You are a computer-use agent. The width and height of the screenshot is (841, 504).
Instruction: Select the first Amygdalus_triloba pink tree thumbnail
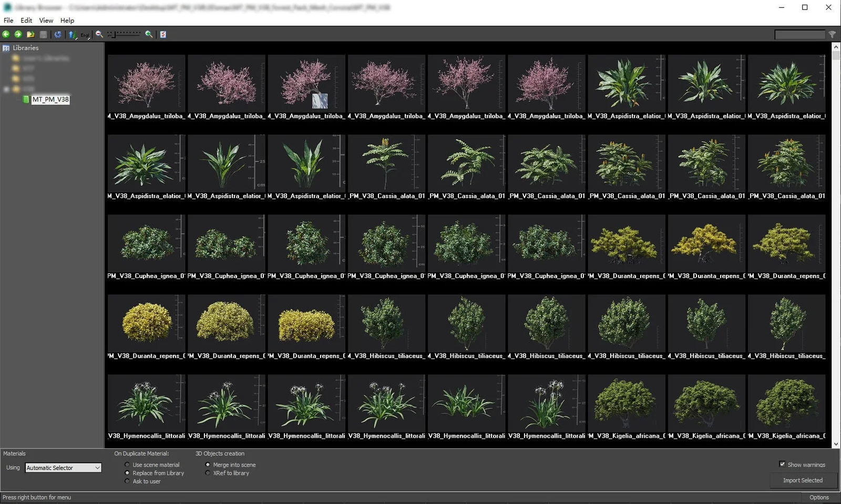[x=147, y=83]
